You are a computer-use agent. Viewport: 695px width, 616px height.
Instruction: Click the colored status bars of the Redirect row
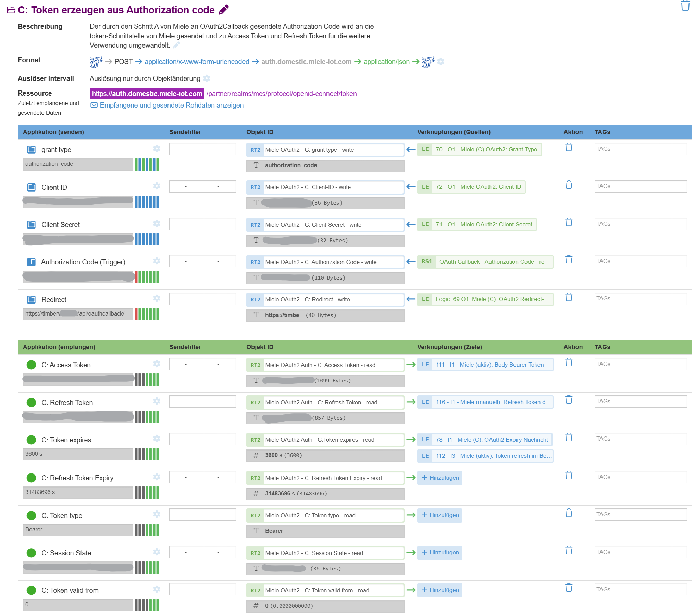tap(147, 314)
